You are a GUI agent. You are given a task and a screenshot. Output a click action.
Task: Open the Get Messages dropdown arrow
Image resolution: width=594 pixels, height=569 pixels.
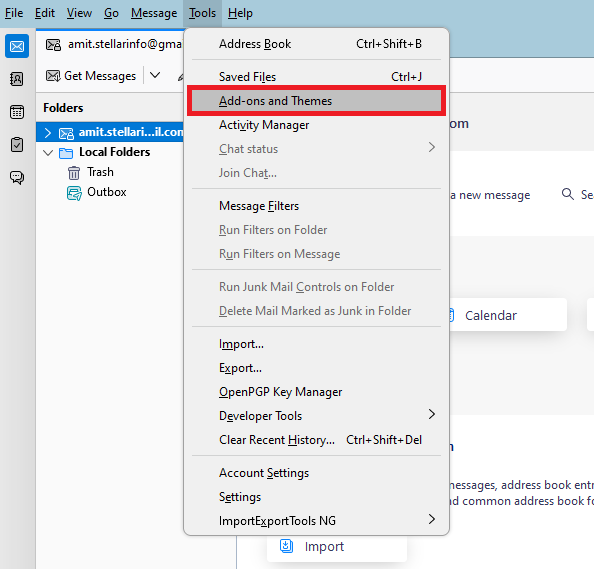pos(155,75)
